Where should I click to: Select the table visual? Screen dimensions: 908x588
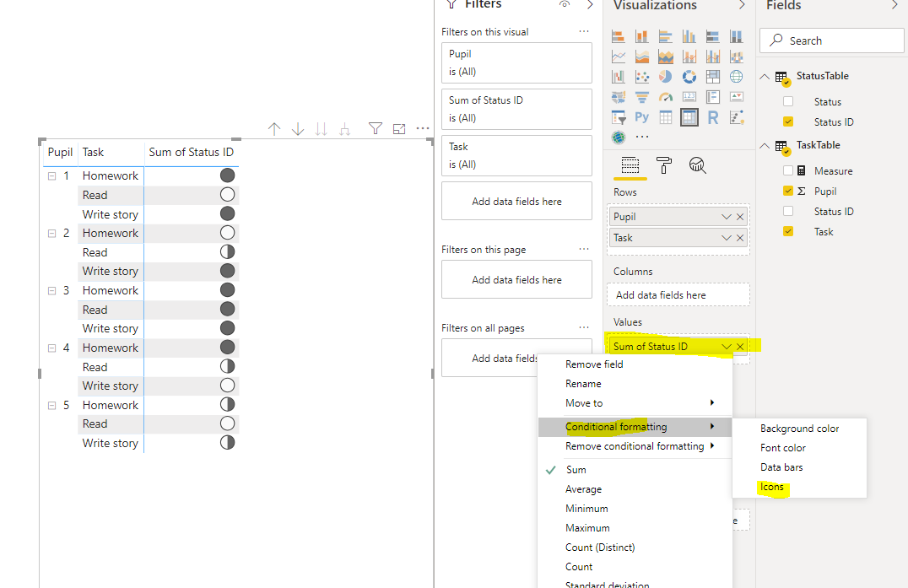coord(665,117)
